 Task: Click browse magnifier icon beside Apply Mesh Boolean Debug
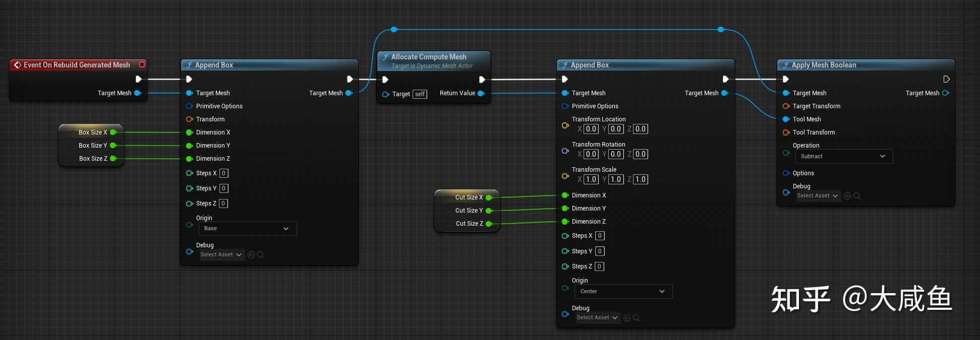(x=857, y=196)
